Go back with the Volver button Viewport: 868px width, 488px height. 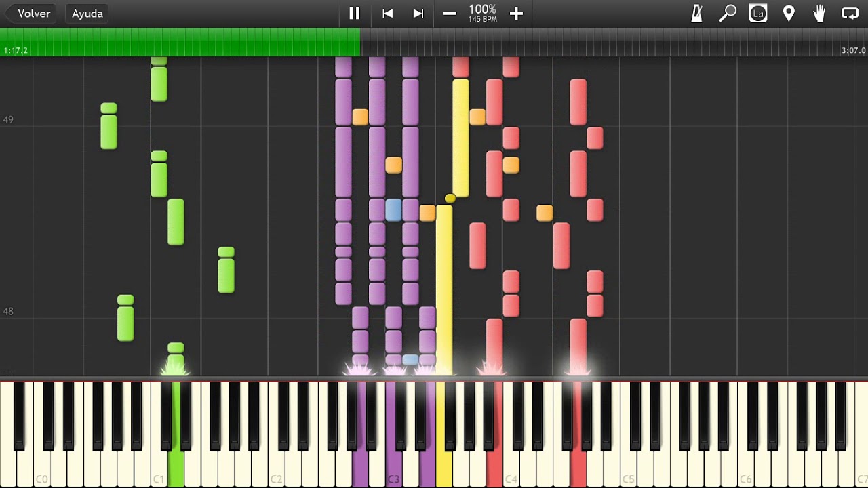30,14
